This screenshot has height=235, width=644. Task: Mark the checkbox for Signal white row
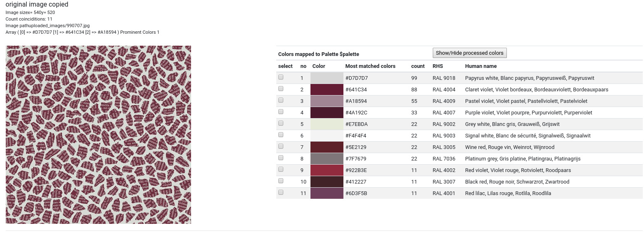pos(281,135)
